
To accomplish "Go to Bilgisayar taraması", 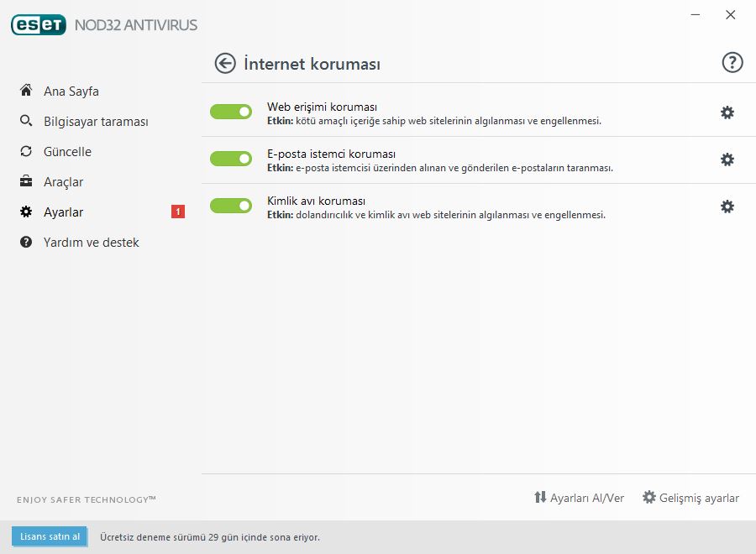I will coord(96,122).
